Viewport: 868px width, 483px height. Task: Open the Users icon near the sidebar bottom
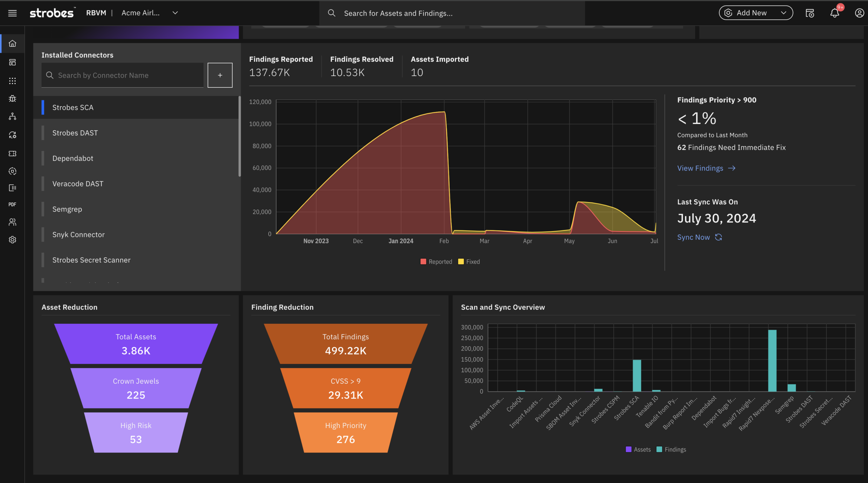(12, 222)
